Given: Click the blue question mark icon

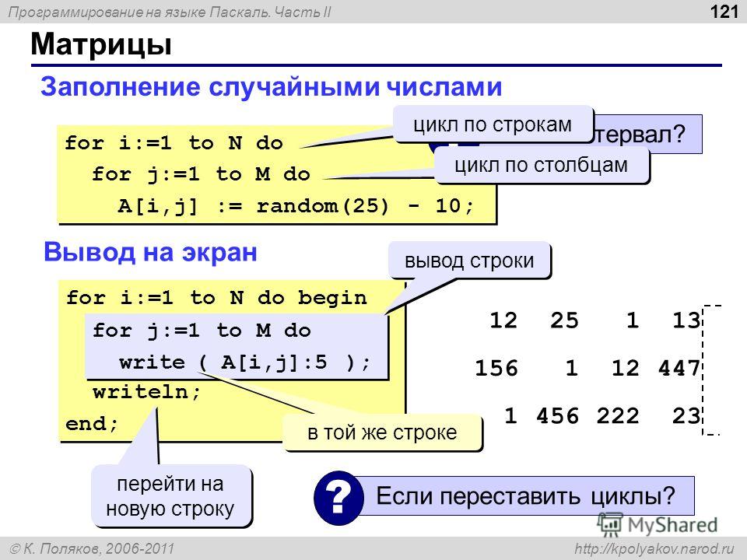Looking at the screenshot, I should [338, 497].
